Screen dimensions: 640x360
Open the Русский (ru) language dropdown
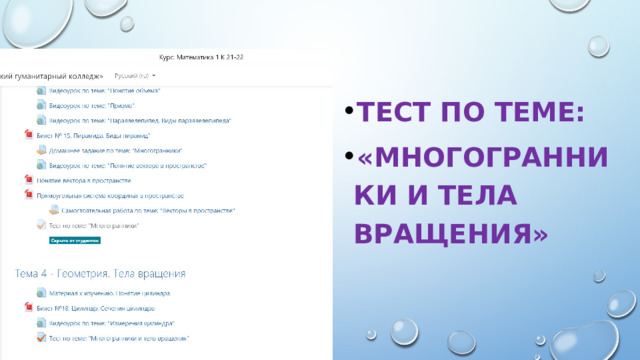(x=135, y=76)
